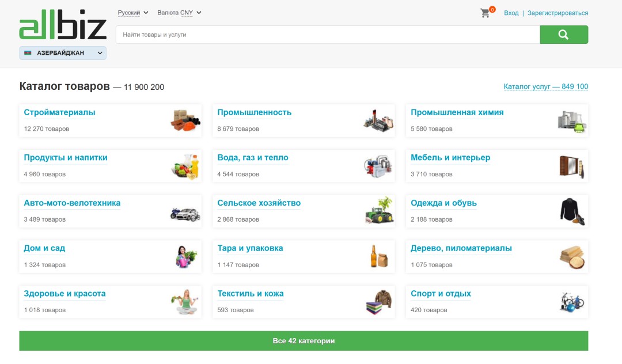Screen dimensions: 622x364
Task: Click the Авто-мото-велотехника car image
Action: pyautogui.click(x=185, y=214)
